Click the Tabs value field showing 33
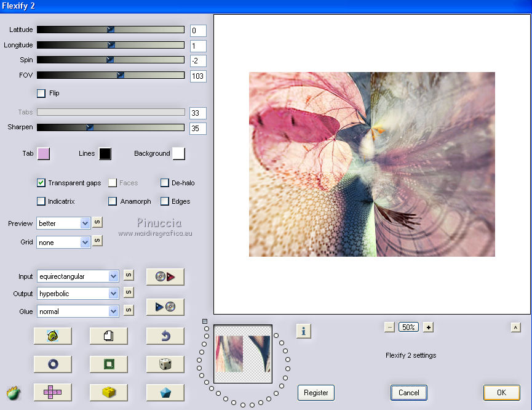Image resolution: width=532 pixels, height=410 pixels. (198, 113)
